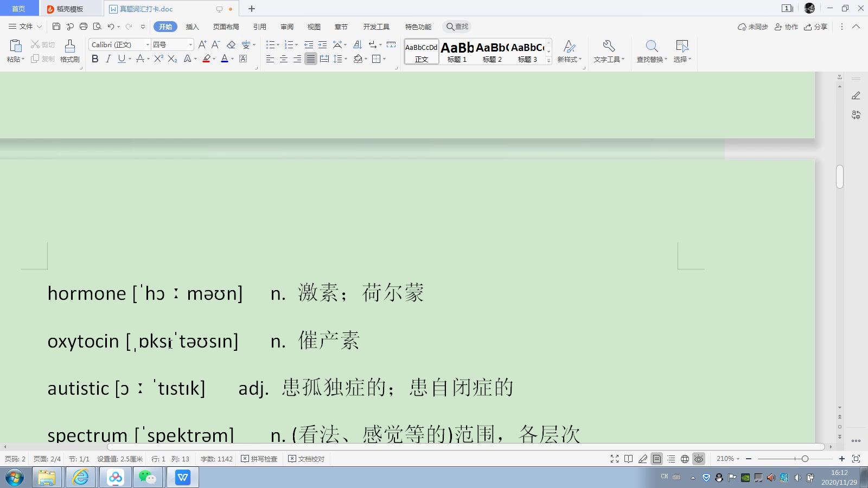The image size is (868, 488).
Task: Toggle Bold formatting
Action: [95, 59]
